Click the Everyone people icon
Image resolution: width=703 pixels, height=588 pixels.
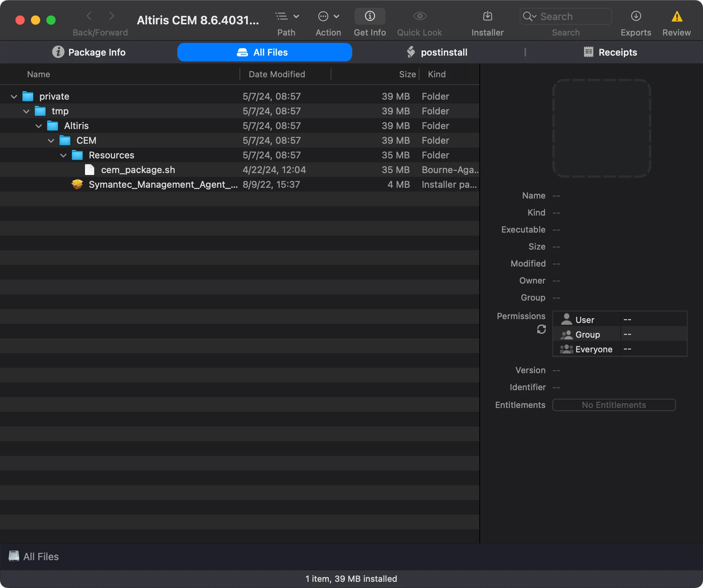566,349
